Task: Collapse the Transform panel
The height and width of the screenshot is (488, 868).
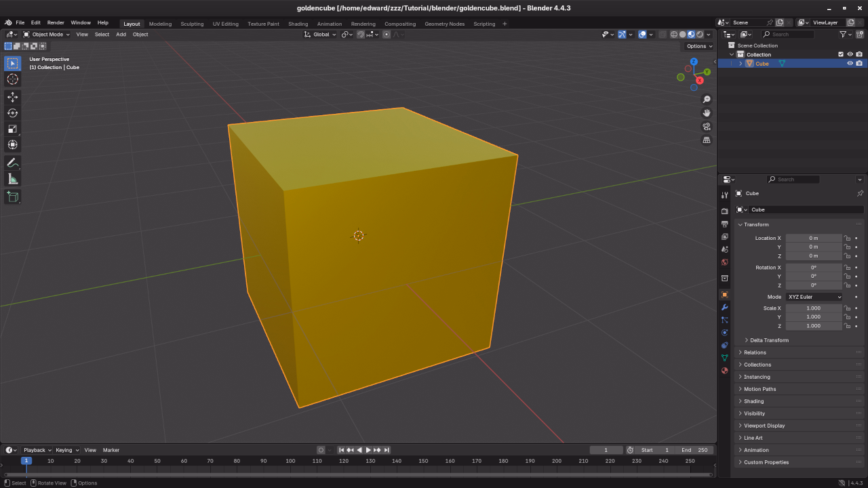Action: [800, 224]
